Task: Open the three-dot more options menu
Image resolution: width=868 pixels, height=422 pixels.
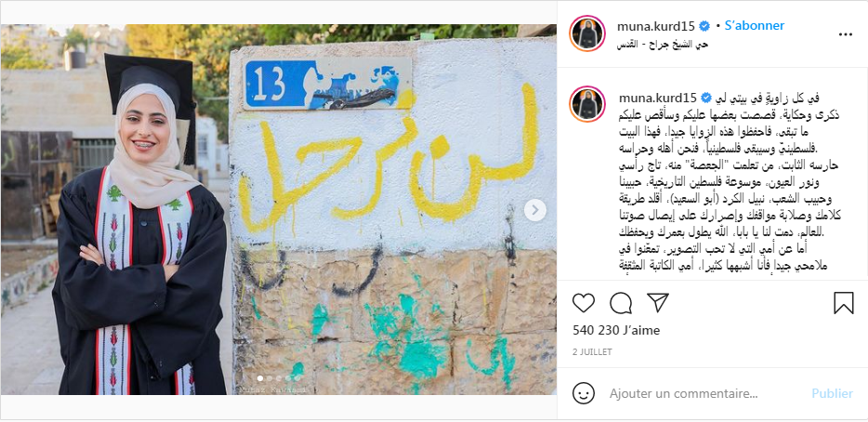Action: (846, 33)
